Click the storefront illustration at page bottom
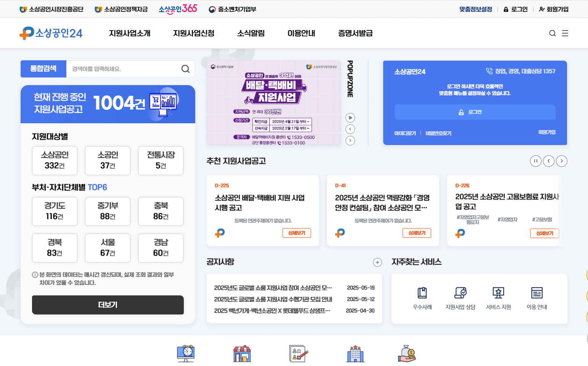588x366 pixels. pos(242,353)
